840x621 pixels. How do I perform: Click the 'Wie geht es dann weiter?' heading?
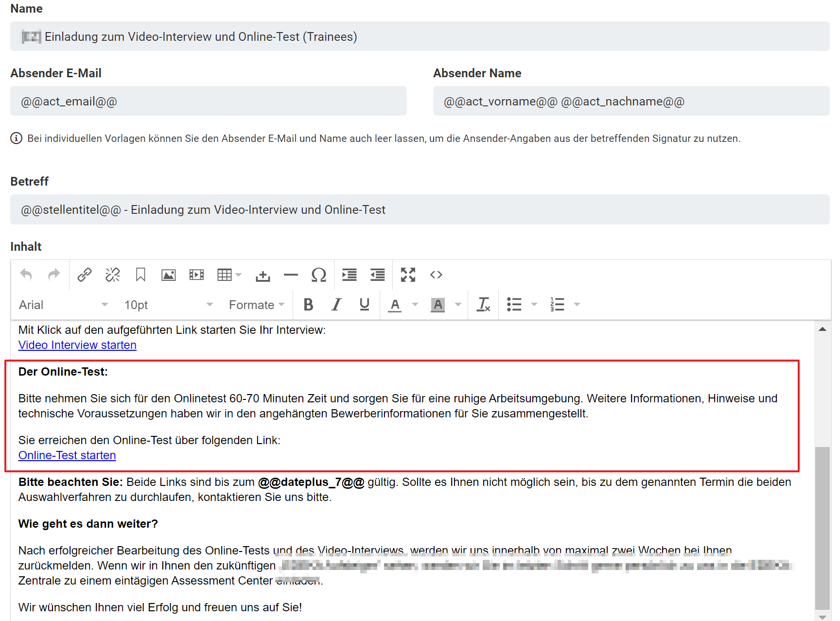[88, 524]
